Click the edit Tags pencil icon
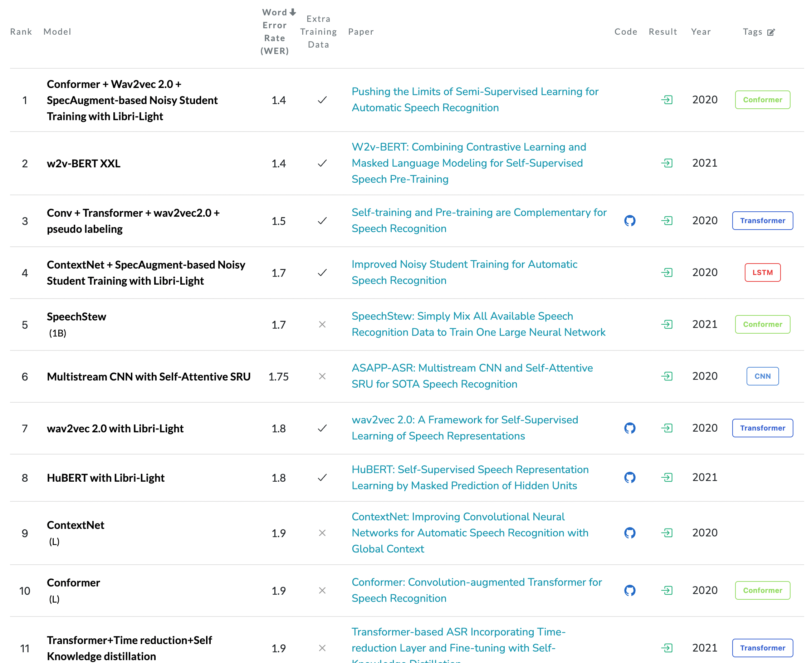Viewport: 812px width, 663px height. (x=771, y=32)
